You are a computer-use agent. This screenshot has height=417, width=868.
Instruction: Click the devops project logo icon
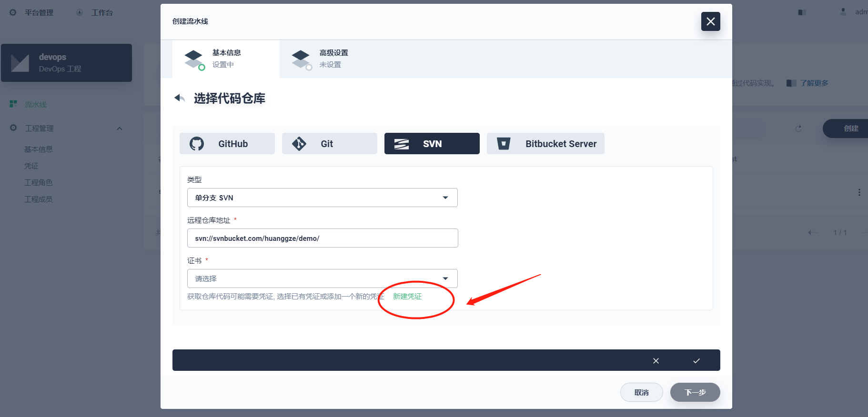20,63
